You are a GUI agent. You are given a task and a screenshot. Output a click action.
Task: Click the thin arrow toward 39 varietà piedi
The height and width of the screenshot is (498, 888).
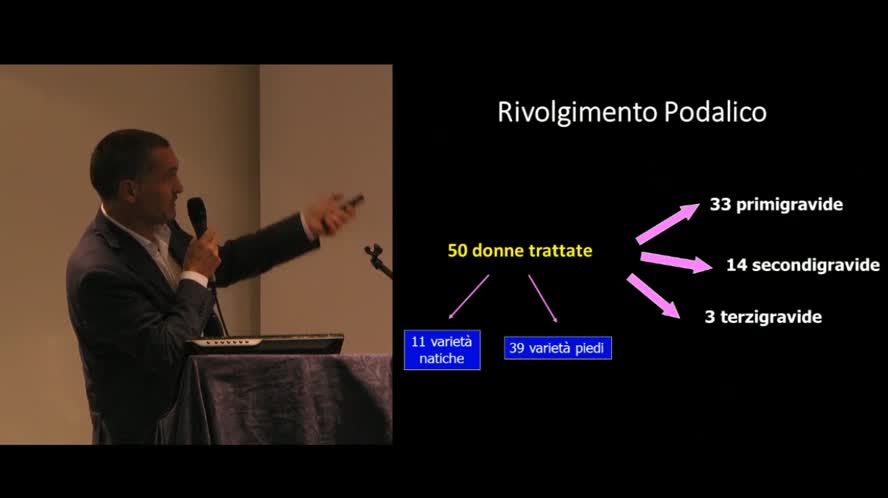[543, 297]
